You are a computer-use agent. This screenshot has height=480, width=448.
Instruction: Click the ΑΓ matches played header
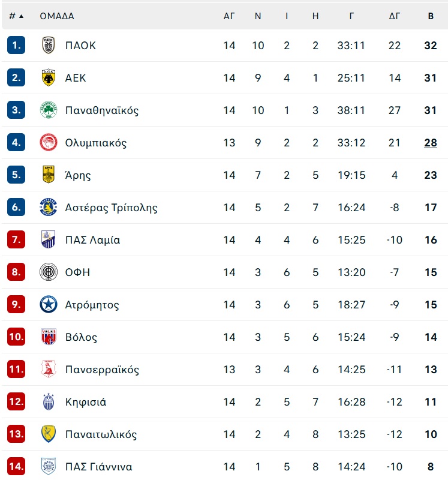coord(229,16)
